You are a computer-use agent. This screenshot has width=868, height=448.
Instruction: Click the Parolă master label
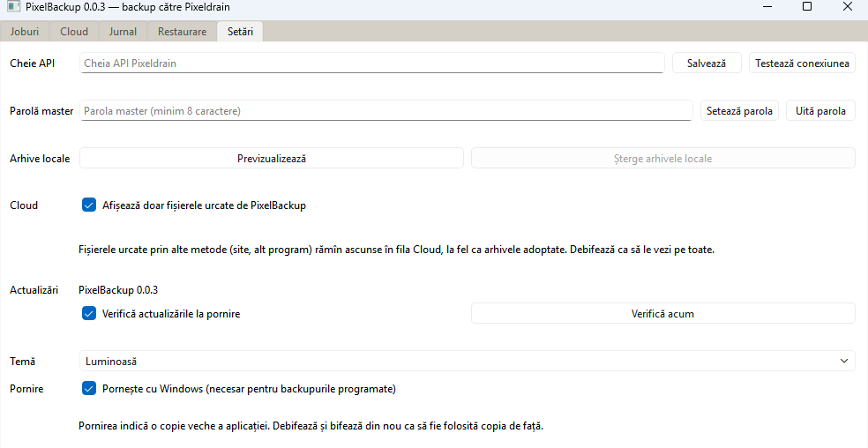(41, 111)
